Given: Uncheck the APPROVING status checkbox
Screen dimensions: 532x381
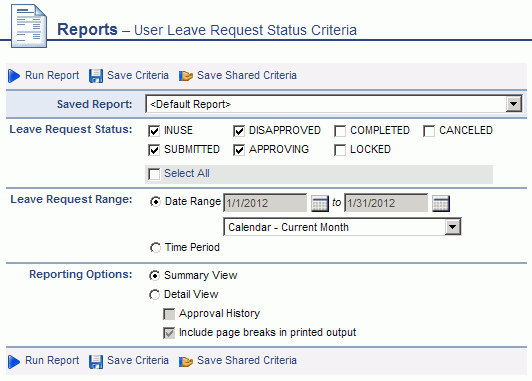Looking at the screenshot, I should [x=239, y=150].
